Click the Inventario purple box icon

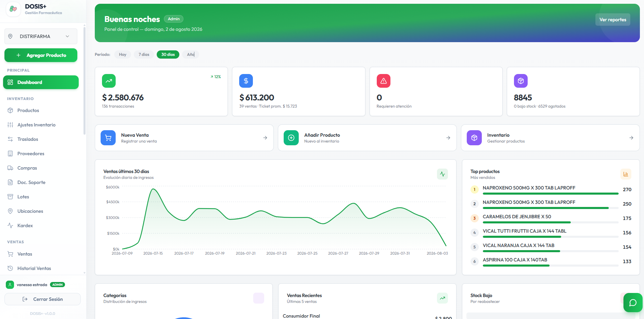click(x=474, y=138)
